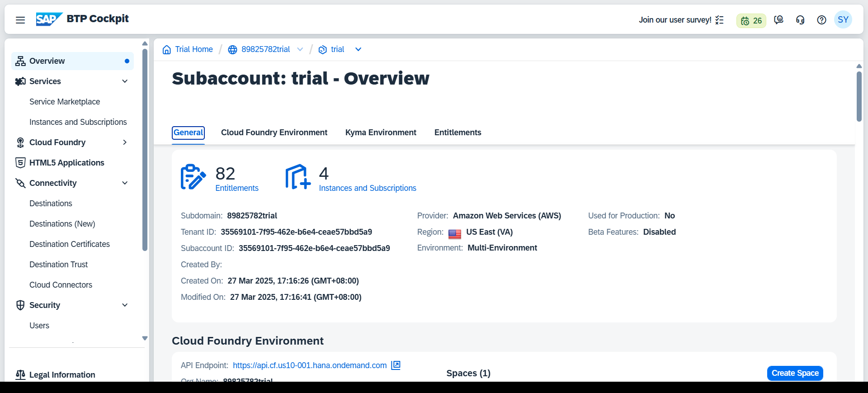Click the Created On date value
This screenshot has width=868, height=393.
[x=293, y=281]
